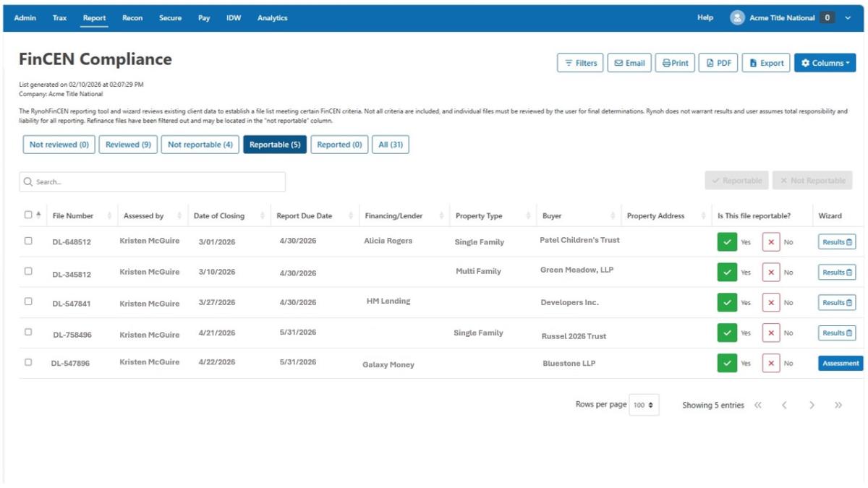Screen dimensions: 868x488
Task: Sort by File Number column arrows
Action: click(110, 216)
